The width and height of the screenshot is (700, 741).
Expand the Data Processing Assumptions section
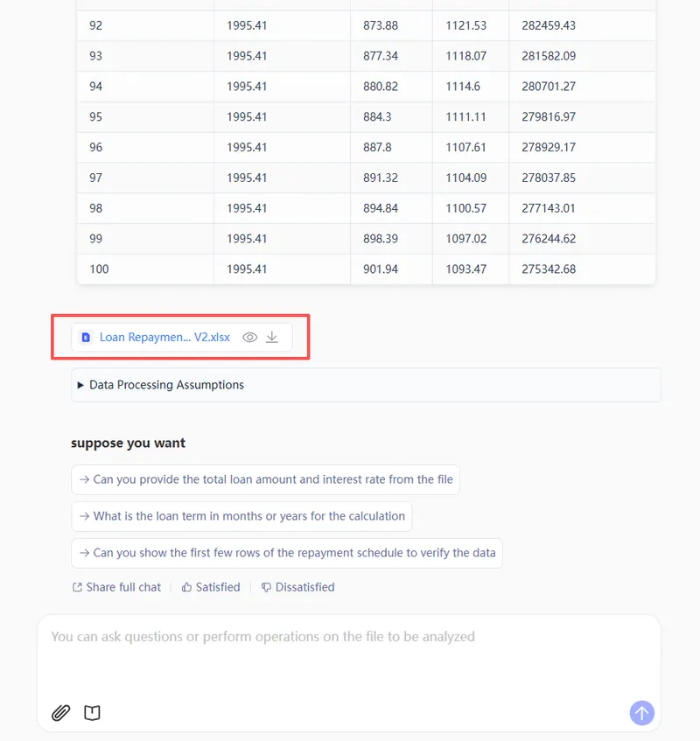pos(166,385)
